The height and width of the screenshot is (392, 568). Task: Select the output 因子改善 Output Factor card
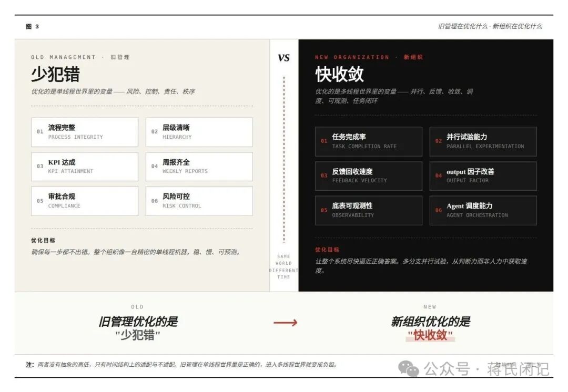point(483,176)
